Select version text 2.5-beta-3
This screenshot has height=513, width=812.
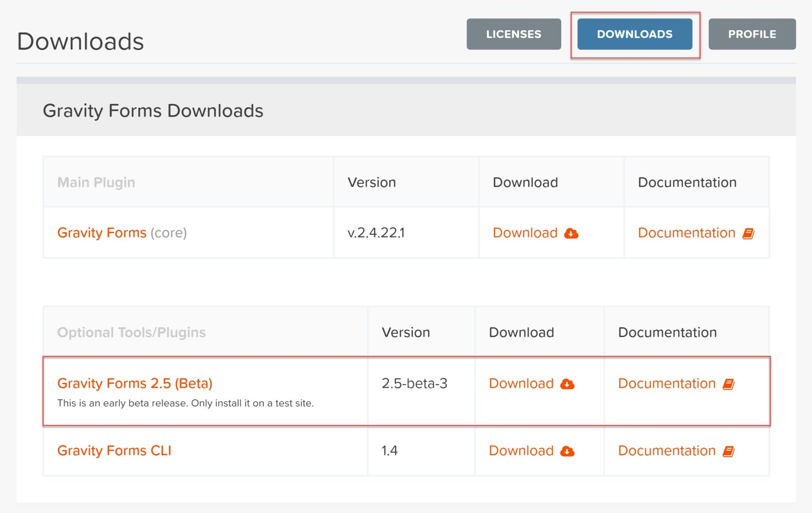pyautogui.click(x=414, y=383)
